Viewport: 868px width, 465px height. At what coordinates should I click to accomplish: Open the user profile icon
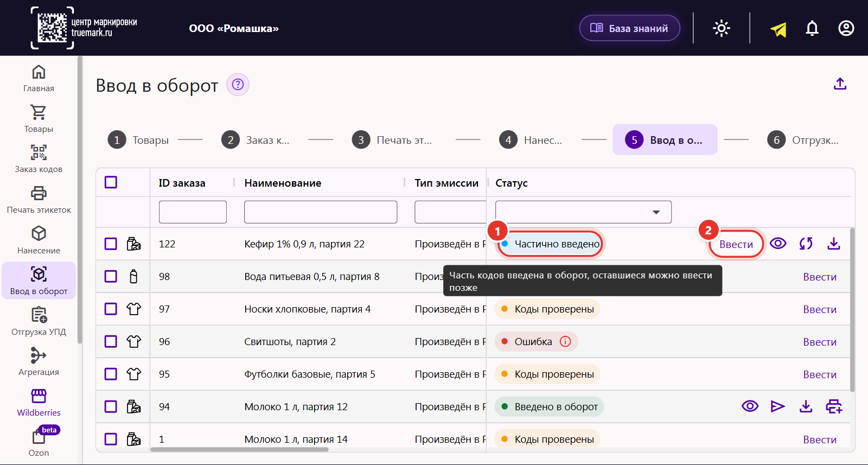tap(846, 28)
